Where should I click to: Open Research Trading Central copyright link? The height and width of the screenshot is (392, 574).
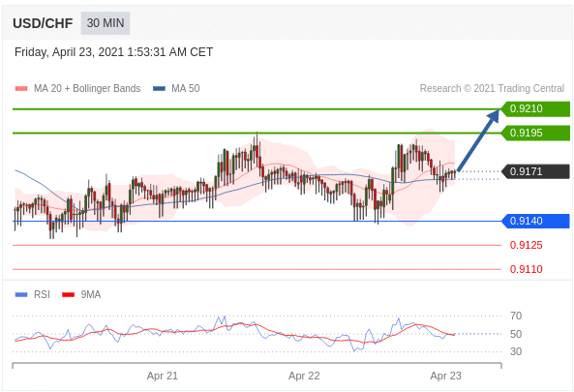pyautogui.click(x=492, y=89)
